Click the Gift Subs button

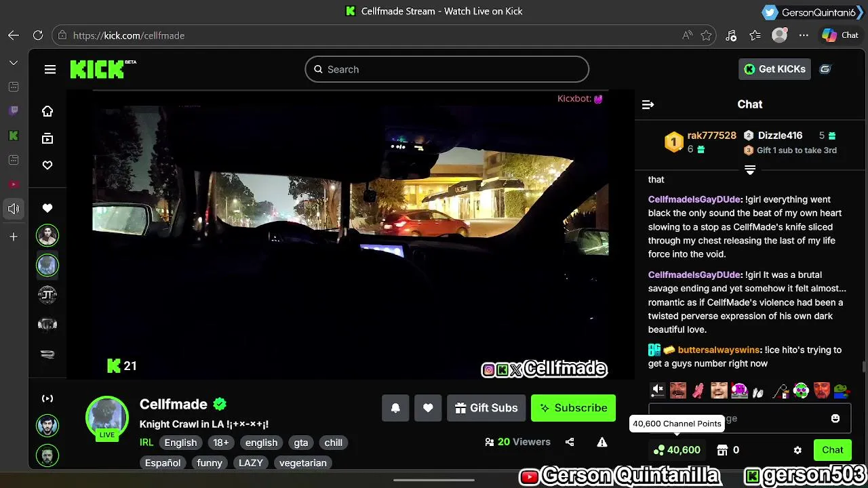486,408
